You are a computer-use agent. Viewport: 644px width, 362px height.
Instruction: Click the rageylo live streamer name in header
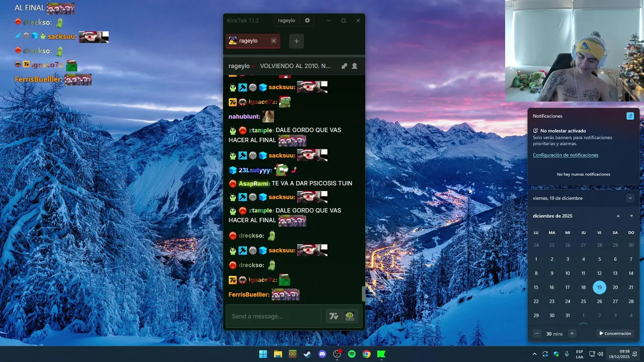239,66
